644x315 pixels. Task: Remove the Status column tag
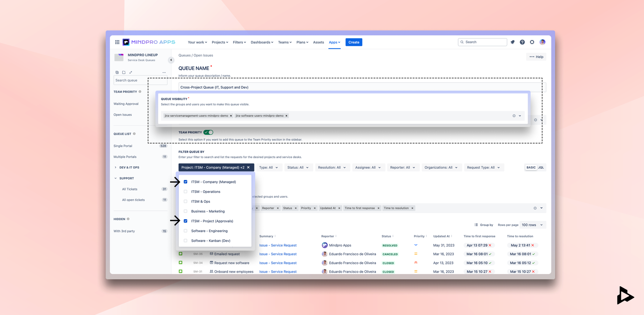[296, 208]
